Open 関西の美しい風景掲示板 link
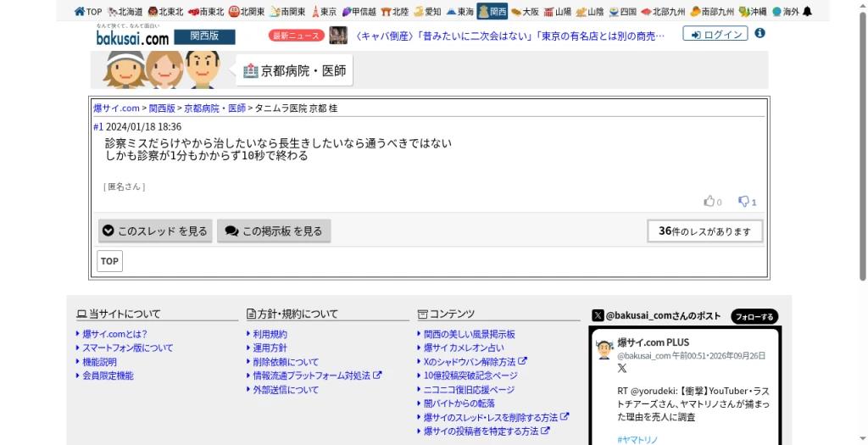Image resolution: width=868 pixels, height=445 pixels. point(470,334)
